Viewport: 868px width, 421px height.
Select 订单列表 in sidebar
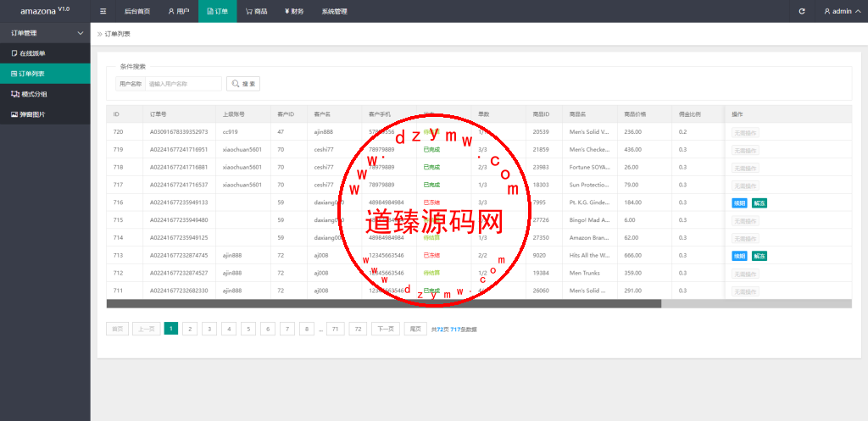click(x=45, y=74)
